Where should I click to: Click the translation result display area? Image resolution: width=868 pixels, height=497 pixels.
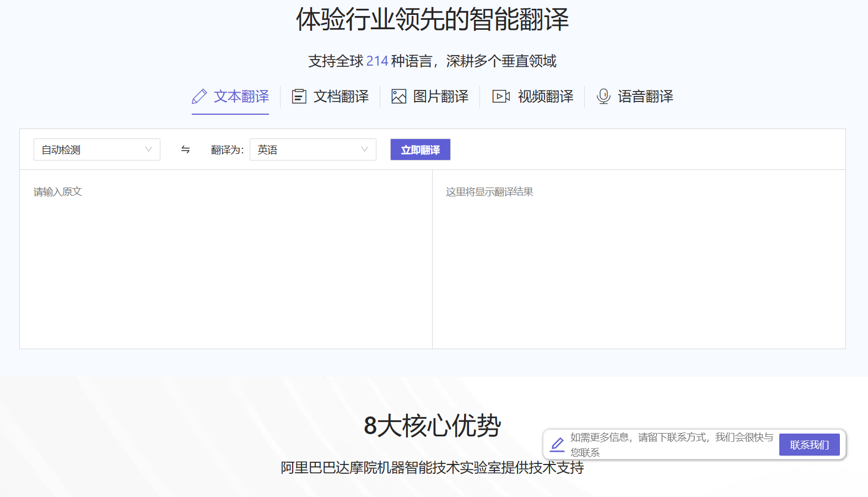click(x=638, y=259)
